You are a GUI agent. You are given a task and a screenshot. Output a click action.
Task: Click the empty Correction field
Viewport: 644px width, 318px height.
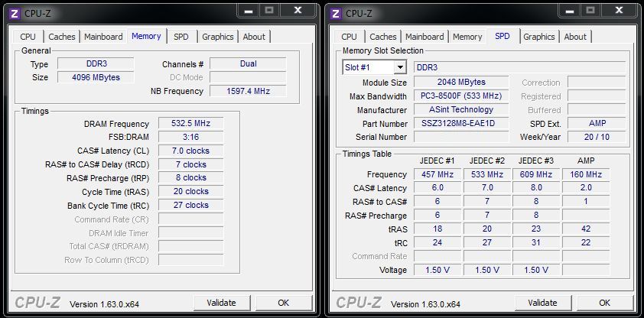point(597,82)
